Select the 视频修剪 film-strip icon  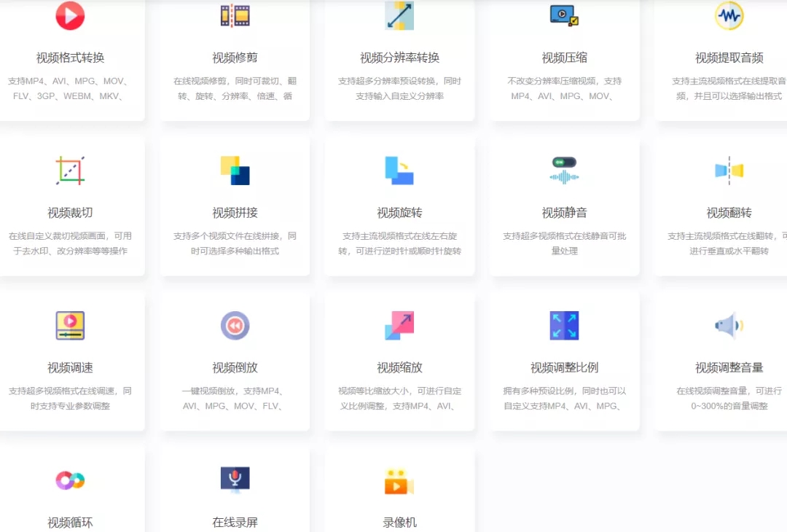point(235,15)
